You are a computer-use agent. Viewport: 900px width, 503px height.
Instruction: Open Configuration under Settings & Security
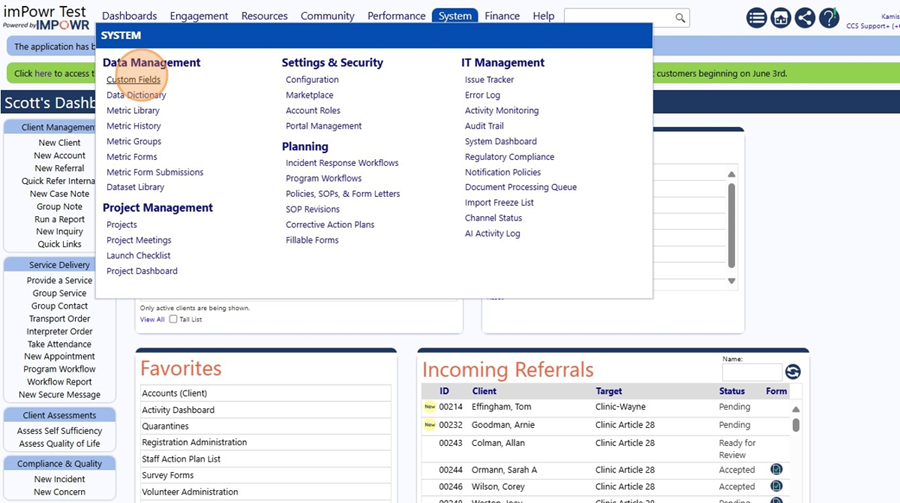pos(312,80)
